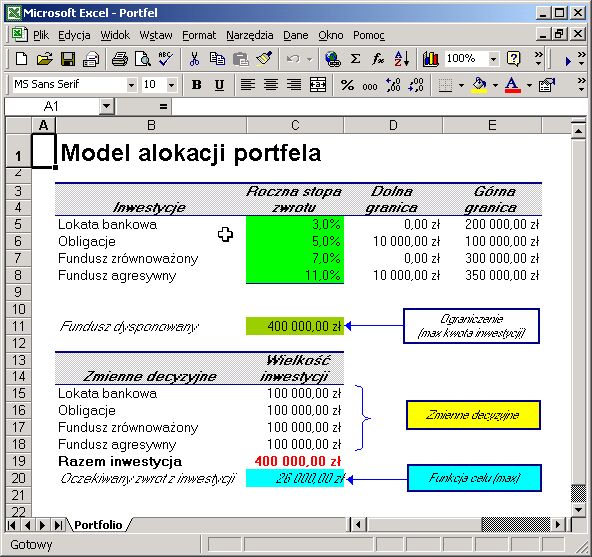Open the font name dropdown MS Sans Serif

click(131, 85)
